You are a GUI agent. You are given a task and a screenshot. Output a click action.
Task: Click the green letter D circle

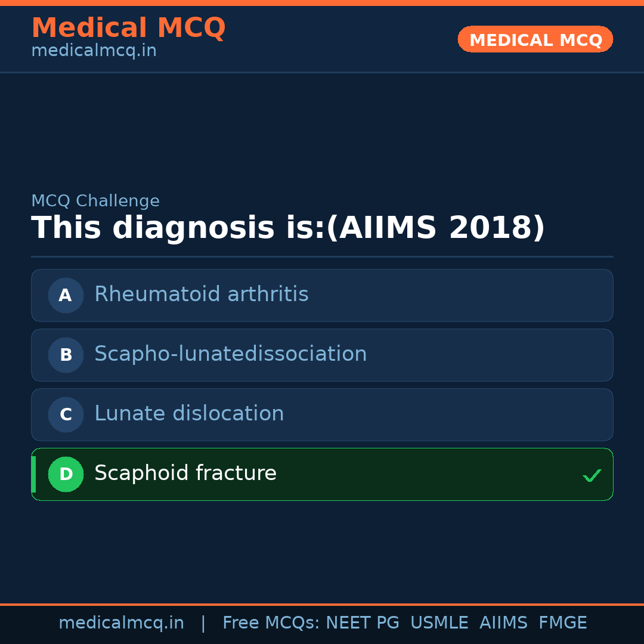coord(66,474)
